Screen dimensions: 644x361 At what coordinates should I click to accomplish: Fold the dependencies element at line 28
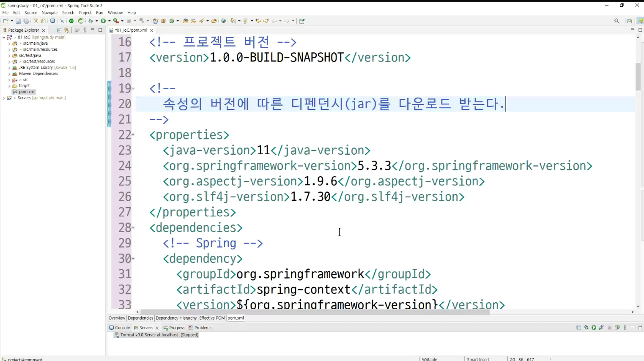tap(133, 227)
